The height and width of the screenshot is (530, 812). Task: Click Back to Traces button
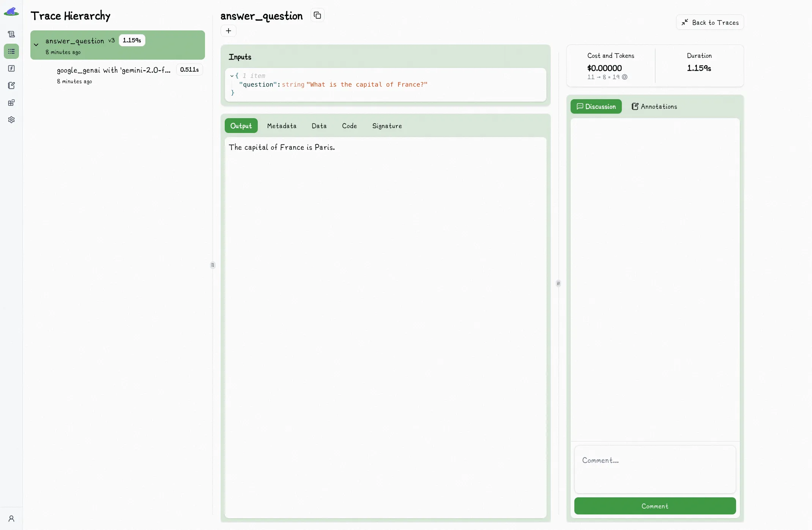(710, 22)
